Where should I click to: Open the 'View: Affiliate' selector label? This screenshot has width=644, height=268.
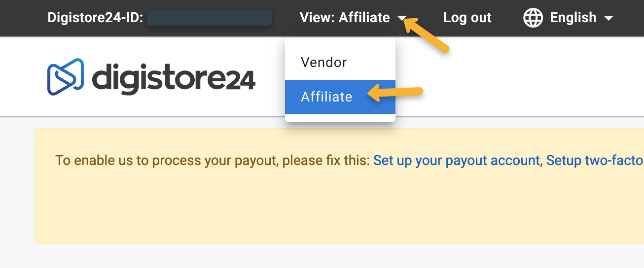(x=345, y=18)
